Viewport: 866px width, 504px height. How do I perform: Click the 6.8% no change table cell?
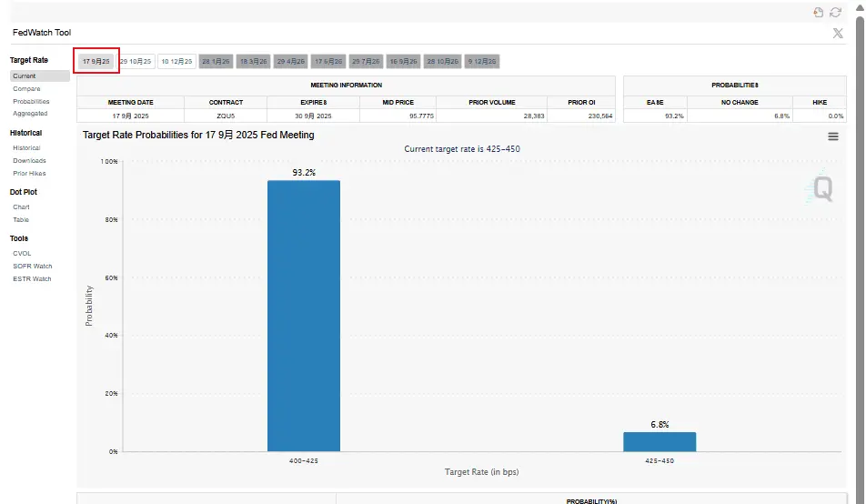740,116
